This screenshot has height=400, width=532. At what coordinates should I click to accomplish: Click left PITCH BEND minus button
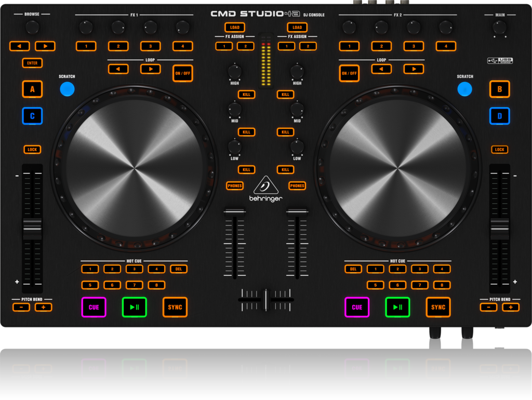click(21, 308)
